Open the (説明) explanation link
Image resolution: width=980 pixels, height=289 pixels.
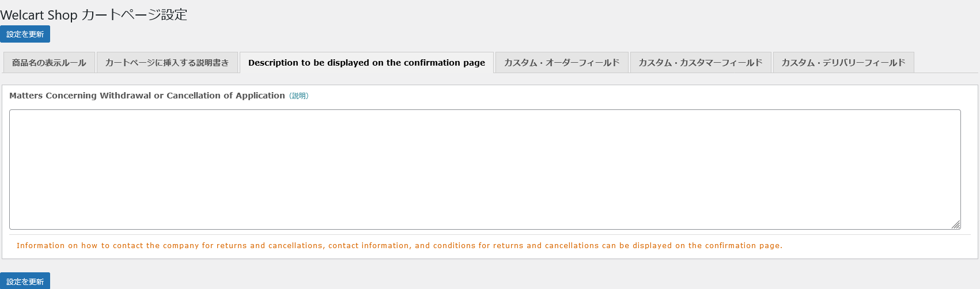(298, 96)
